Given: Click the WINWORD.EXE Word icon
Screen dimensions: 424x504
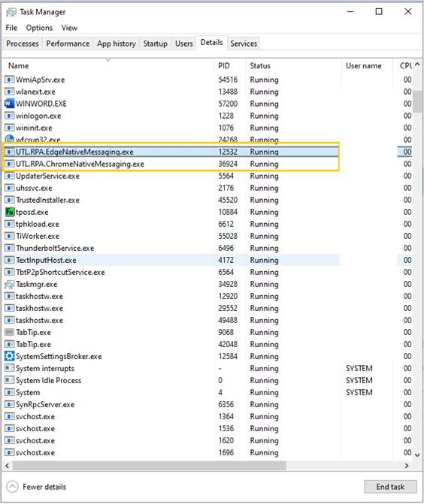Looking at the screenshot, I should (10, 104).
